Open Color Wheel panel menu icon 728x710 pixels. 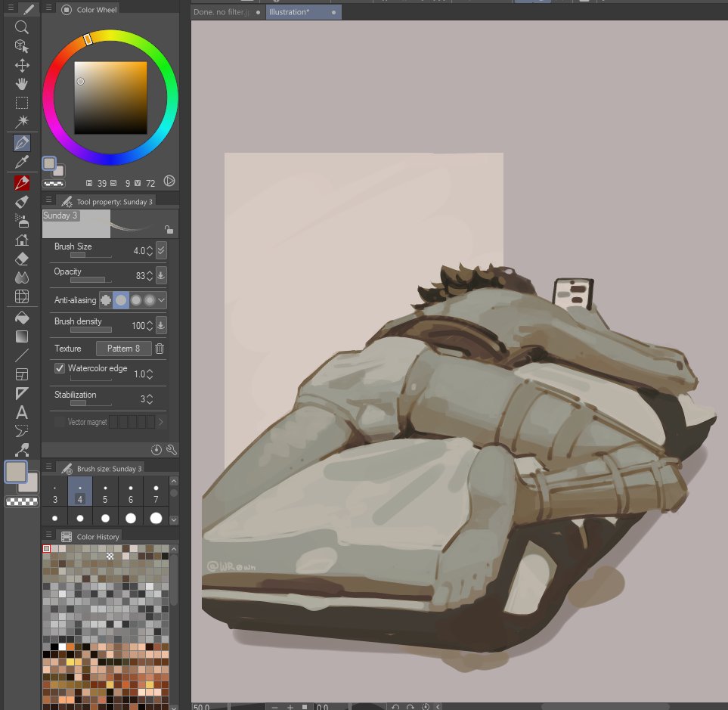coord(48,8)
